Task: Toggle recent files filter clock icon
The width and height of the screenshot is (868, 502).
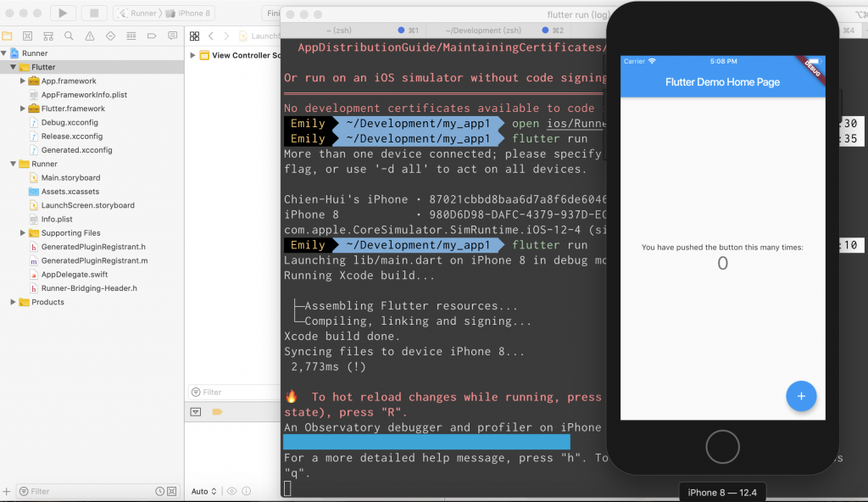Action: coord(160,492)
